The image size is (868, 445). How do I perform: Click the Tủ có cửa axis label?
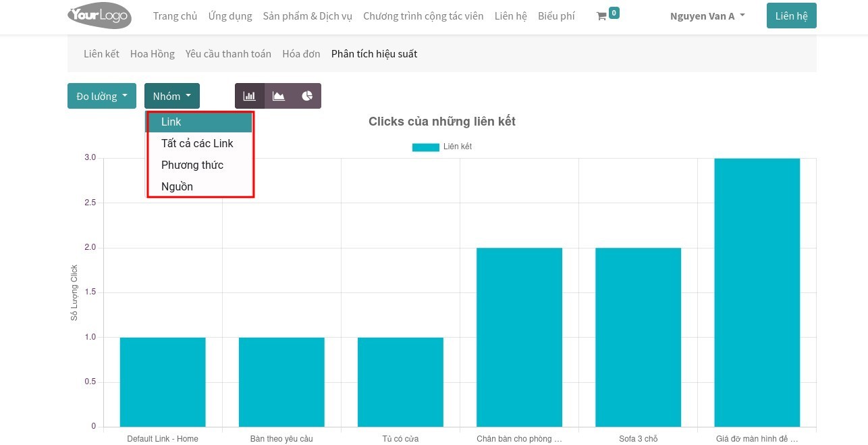[x=400, y=439]
